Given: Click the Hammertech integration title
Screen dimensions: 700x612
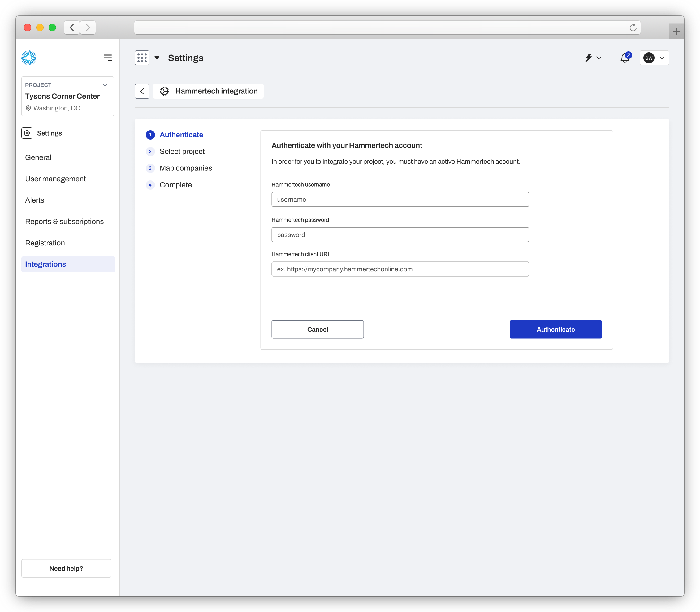Looking at the screenshot, I should [x=217, y=91].
